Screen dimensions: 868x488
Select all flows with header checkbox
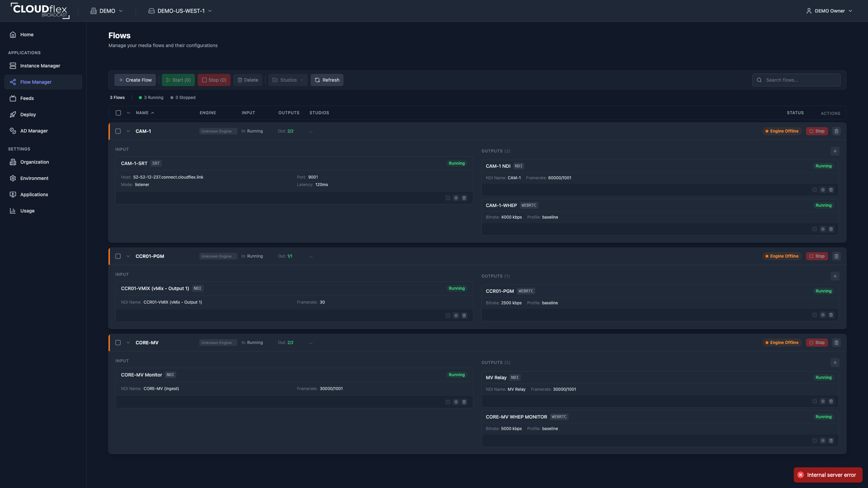[118, 113]
